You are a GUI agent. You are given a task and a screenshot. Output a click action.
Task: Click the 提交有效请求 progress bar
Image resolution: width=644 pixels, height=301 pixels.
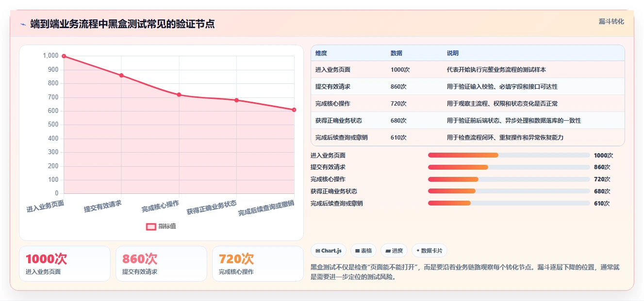pyautogui.click(x=509, y=167)
